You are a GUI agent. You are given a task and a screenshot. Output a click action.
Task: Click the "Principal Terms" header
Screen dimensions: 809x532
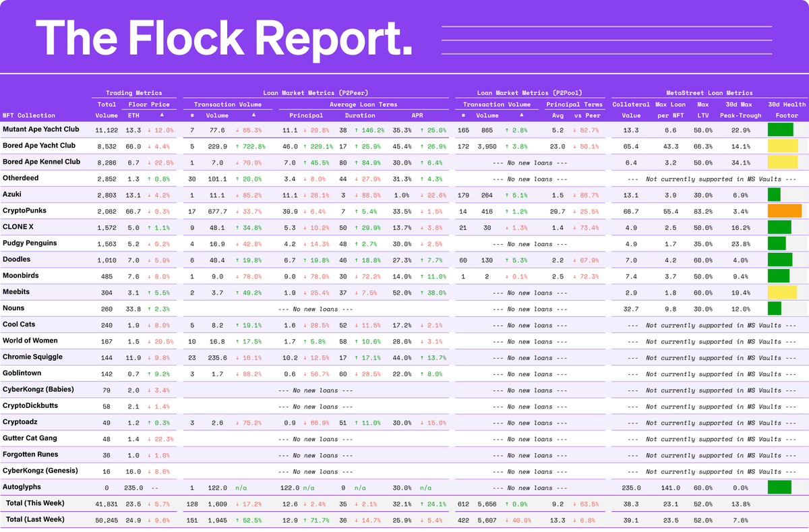pyautogui.click(x=574, y=105)
